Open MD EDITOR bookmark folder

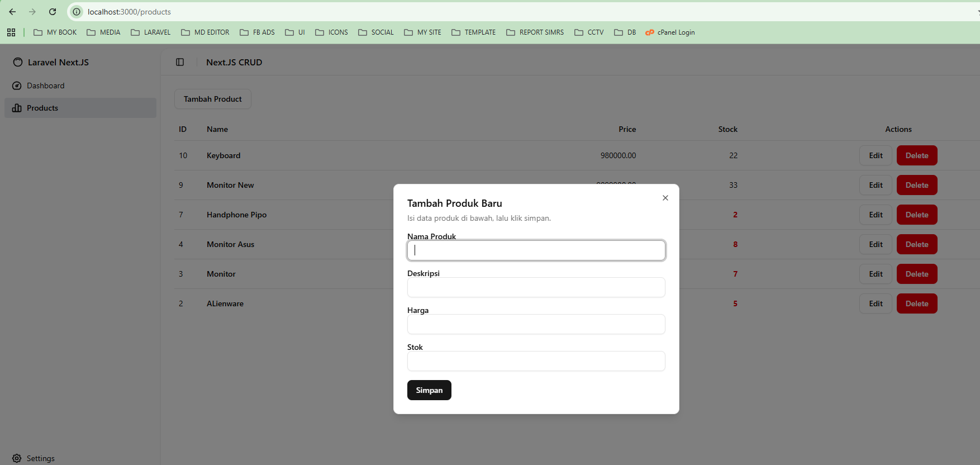205,32
